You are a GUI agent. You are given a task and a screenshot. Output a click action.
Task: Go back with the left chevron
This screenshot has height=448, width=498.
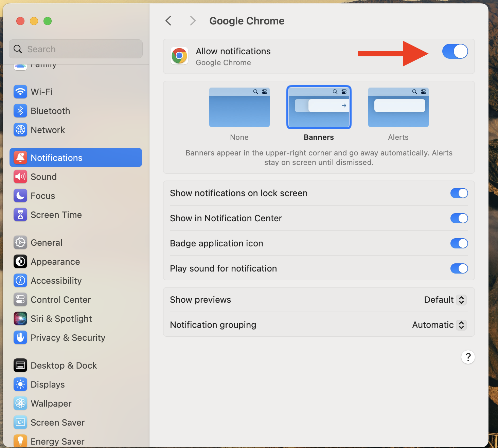pyautogui.click(x=168, y=21)
